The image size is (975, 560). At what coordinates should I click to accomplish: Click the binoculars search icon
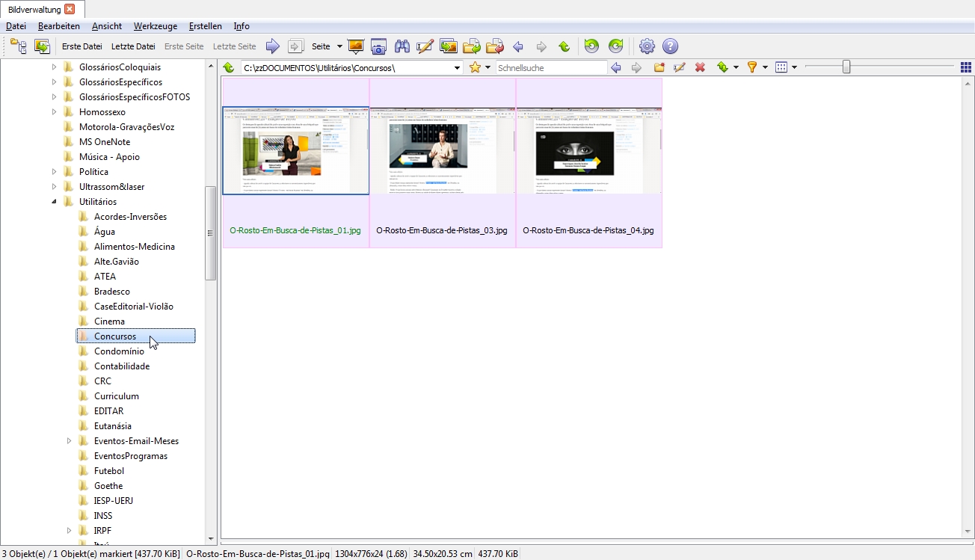402,46
